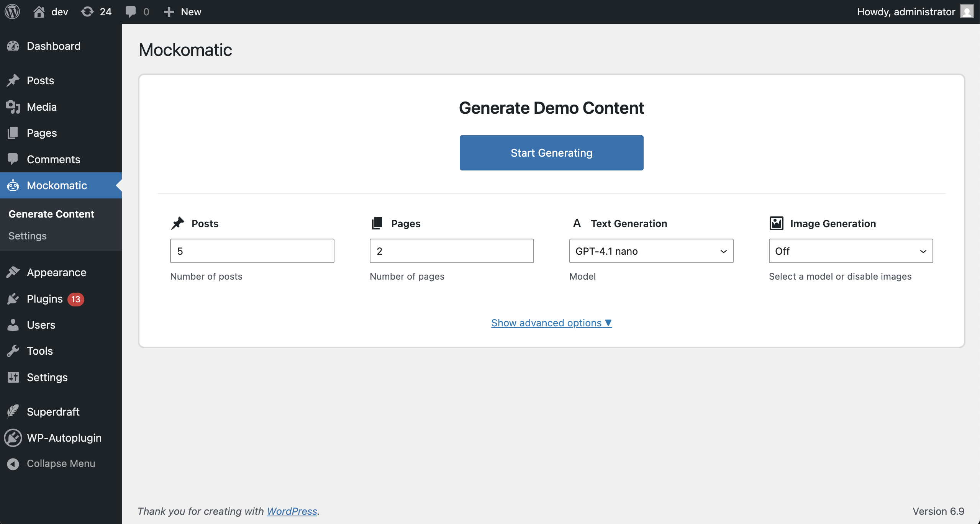Click the Dashboard gauge icon
The image size is (980, 524).
pos(13,46)
